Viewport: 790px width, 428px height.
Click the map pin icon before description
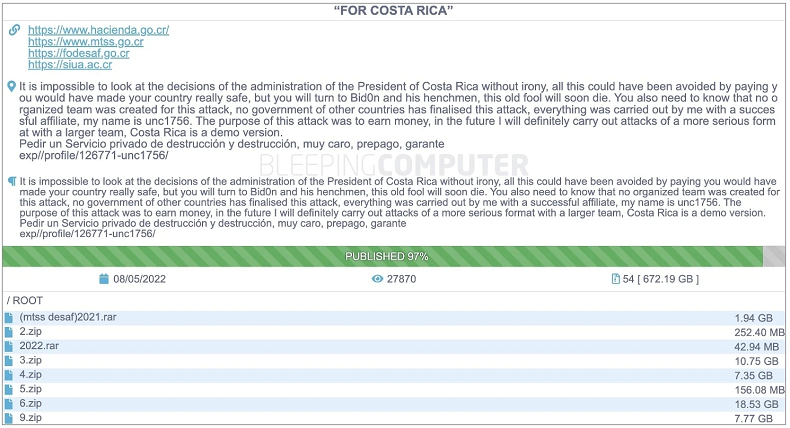coord(11,87)
